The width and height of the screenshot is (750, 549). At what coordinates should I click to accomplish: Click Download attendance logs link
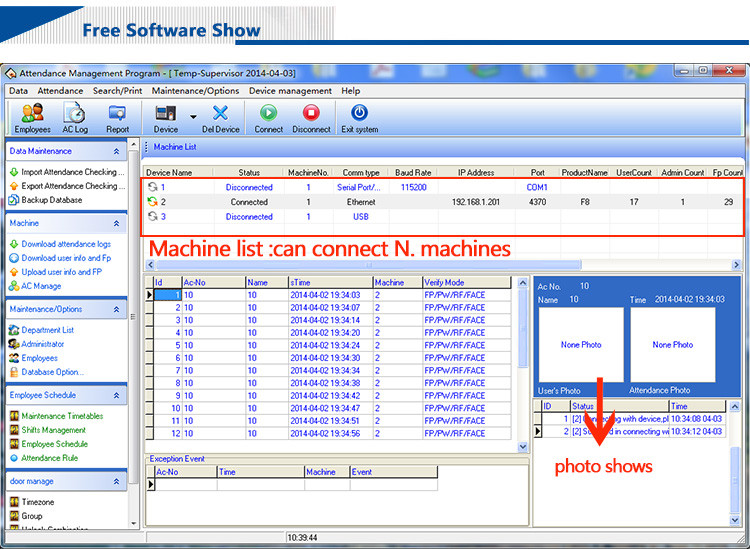coord(66,244)
